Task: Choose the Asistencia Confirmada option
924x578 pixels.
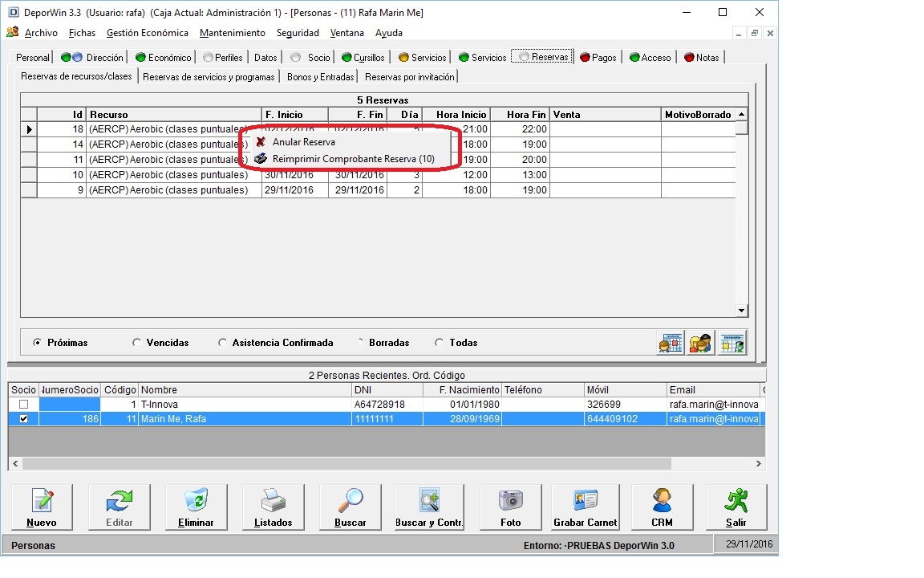Action: [x=222, y=343]
